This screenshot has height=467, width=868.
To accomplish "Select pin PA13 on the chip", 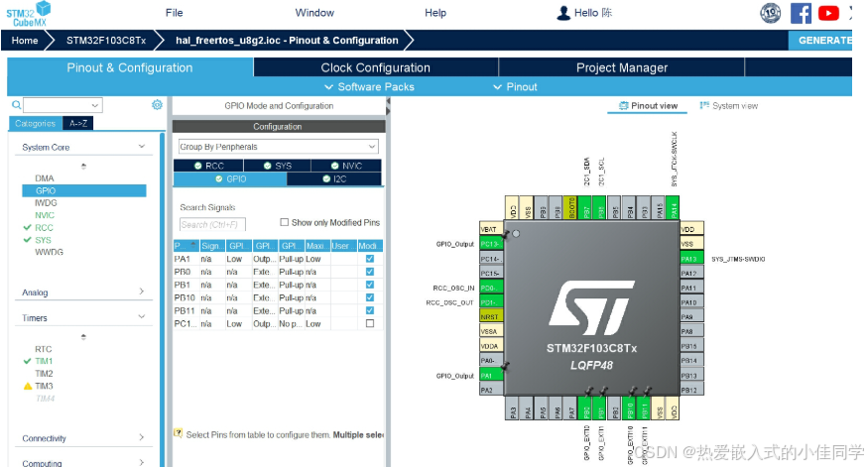I will (691, 259).
